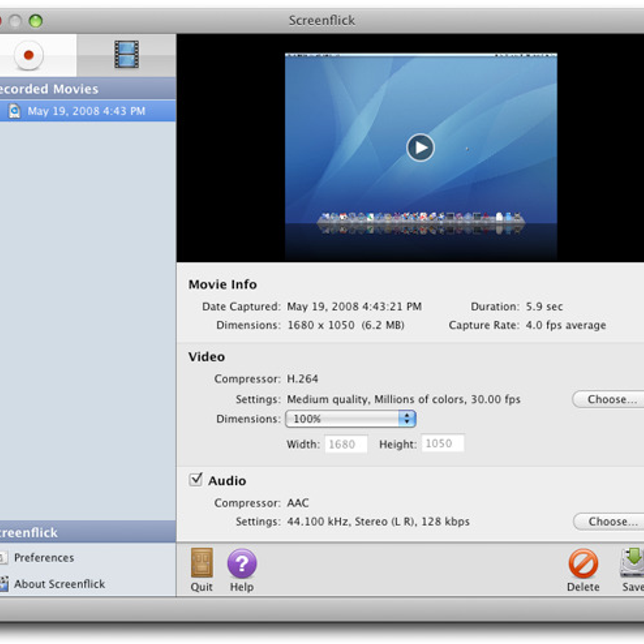Image resolution: width=644 pixels, height=644 pixels.
Task: Click the Screenflick window title
Action: [322, 20]
